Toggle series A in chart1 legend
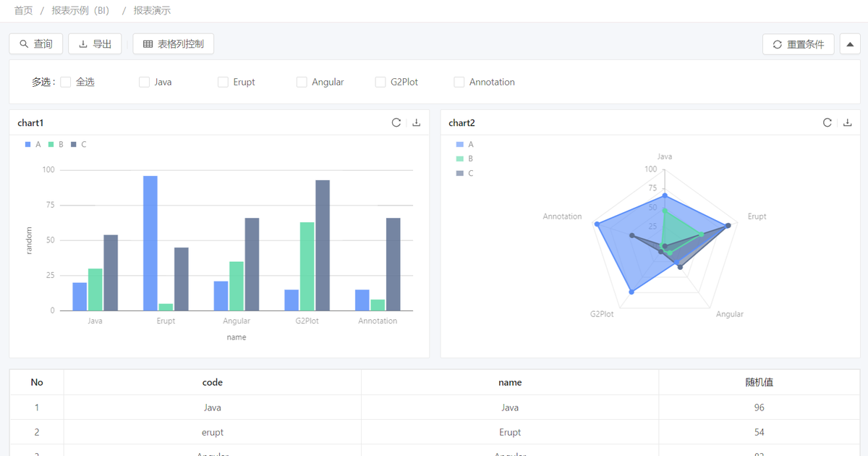 click(x=33, y=145)
